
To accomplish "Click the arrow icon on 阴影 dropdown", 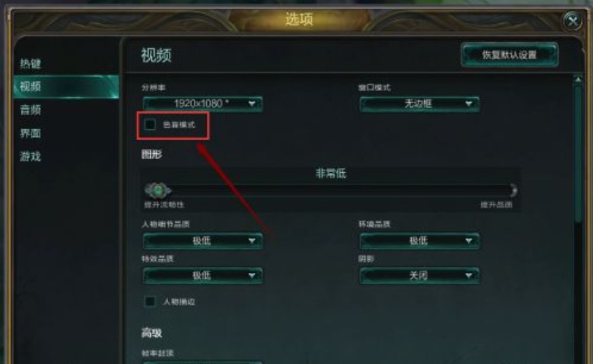I will 469,276.
